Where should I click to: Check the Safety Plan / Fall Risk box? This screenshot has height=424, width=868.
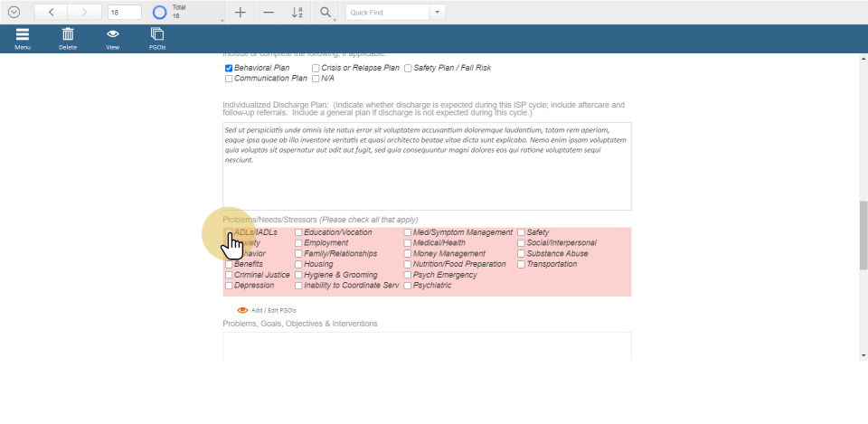tap(408, 68)
